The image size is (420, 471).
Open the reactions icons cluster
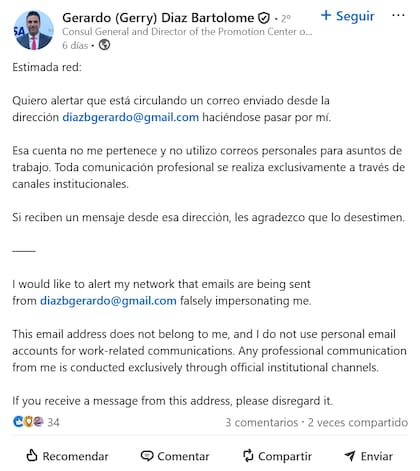pyautogui.click(x=28, y=422)
